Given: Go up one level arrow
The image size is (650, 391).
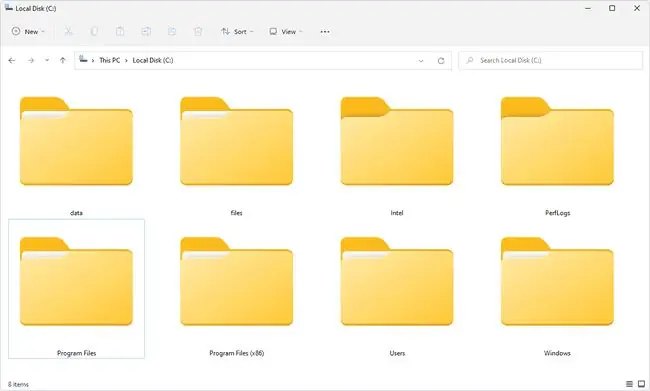Looking at the screenshot, I should 63,61.
